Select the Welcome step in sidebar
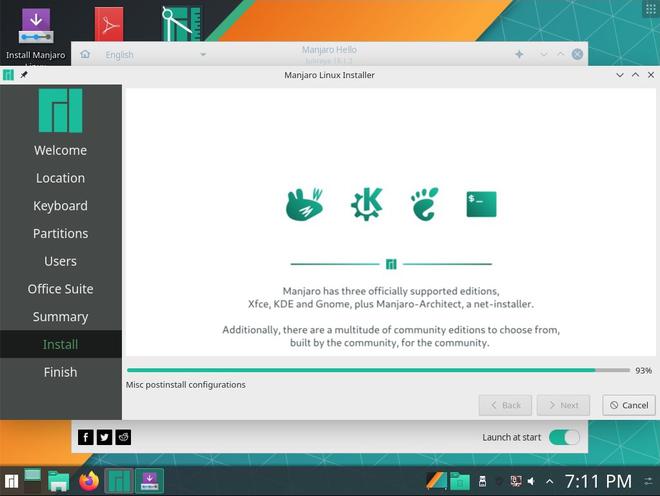This screenshot has width=660, height=496. click(61, 150)
